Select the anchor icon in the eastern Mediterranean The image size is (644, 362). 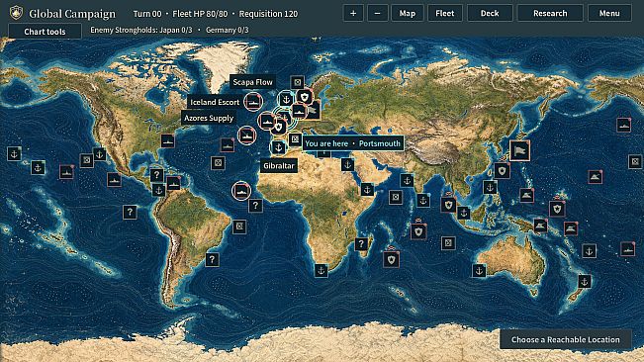tap(347, 164)
